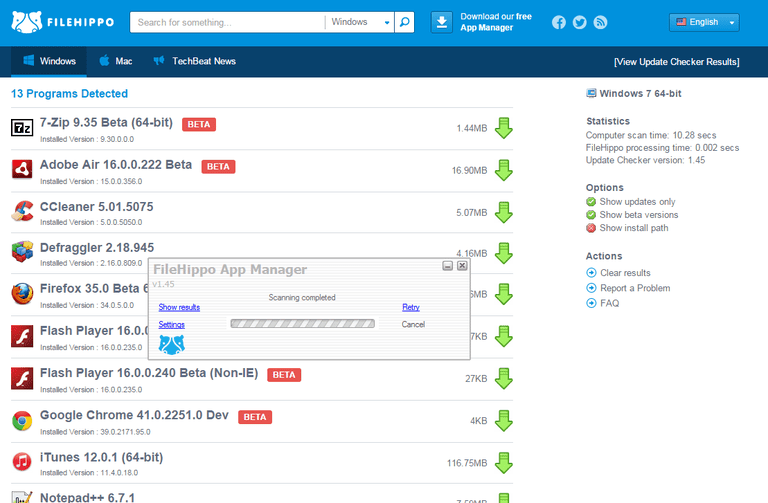Open the Windows platform dropdown in search

point(359,22)
